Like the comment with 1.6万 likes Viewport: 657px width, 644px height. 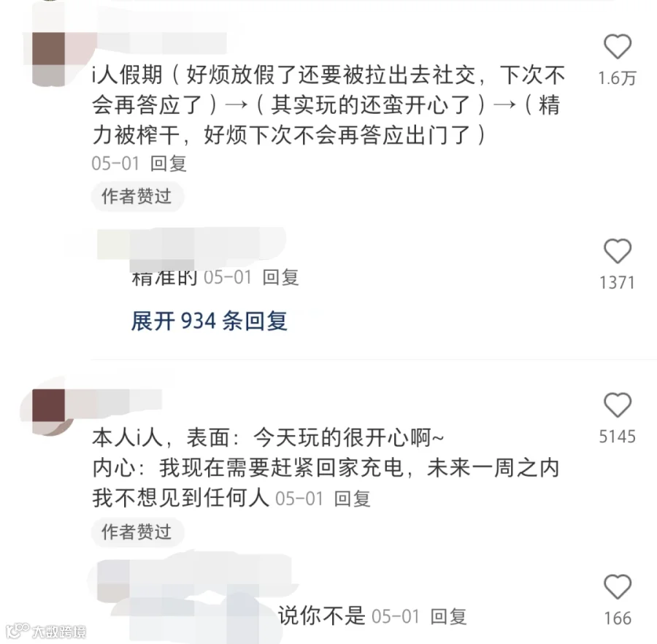coord(617,47)
